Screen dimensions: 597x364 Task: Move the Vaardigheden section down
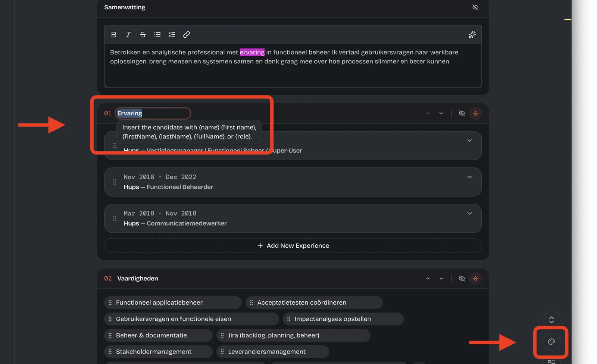point(441,279)
